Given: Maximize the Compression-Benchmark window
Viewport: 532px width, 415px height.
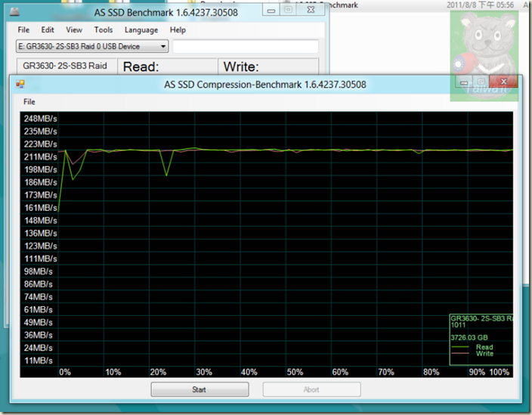Looking at the screenshot, I should pos(481,82).
